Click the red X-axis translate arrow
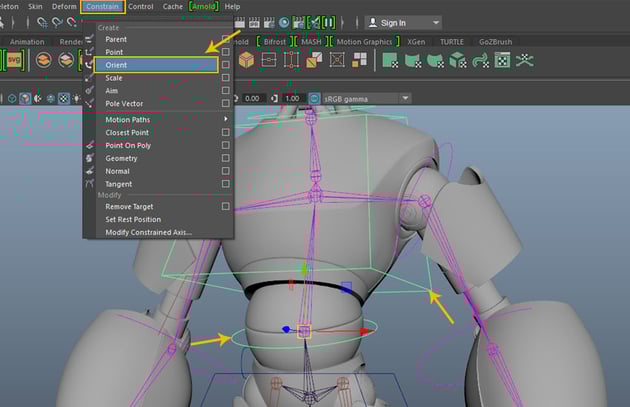Viewport: 630px width, 407px height. click(x=364, y=330)
